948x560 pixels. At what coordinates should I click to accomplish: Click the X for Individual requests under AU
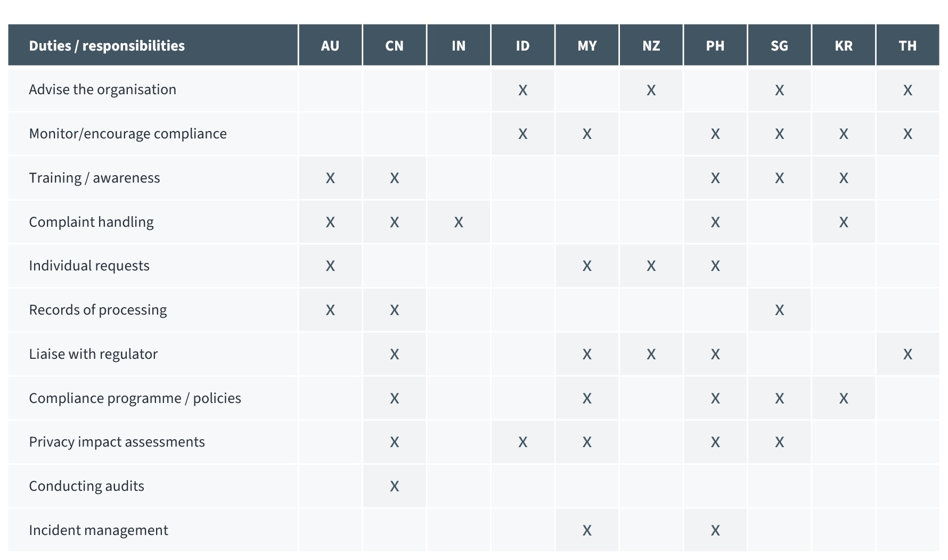[x=330, y=266]
